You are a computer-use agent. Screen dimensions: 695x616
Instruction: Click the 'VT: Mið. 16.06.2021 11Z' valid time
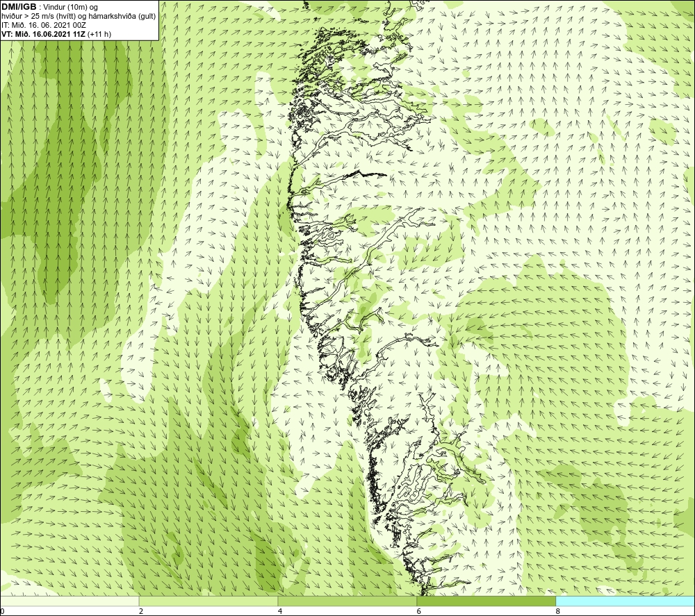coord(44,34)
